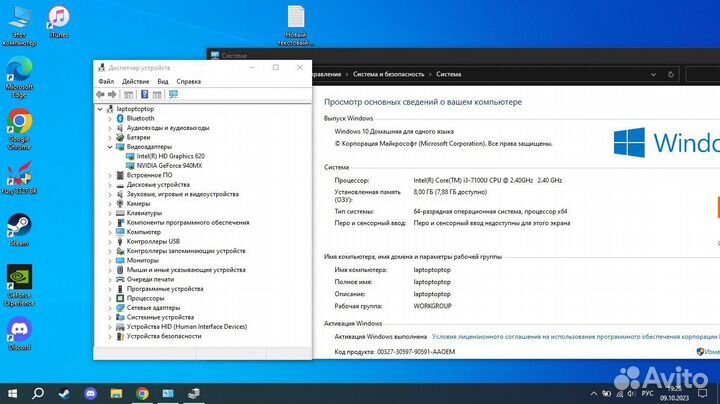Expand the Bluetooth device category

click(110, 118)
